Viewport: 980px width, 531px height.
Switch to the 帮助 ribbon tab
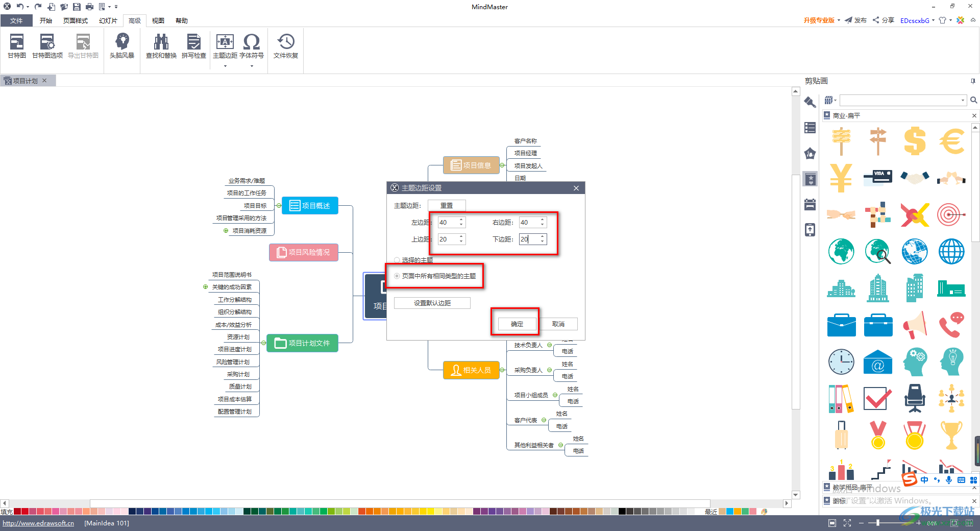182,20
